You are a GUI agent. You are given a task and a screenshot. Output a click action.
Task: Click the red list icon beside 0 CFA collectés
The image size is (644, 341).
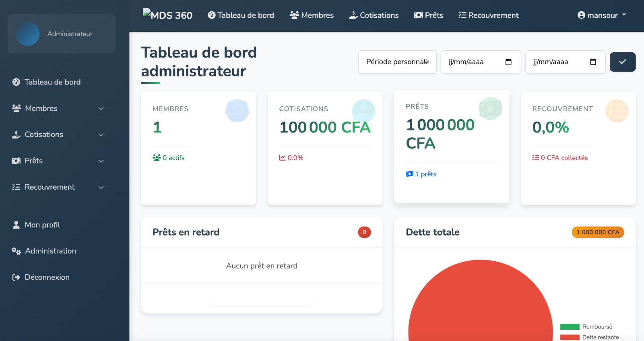click(536, 157)
